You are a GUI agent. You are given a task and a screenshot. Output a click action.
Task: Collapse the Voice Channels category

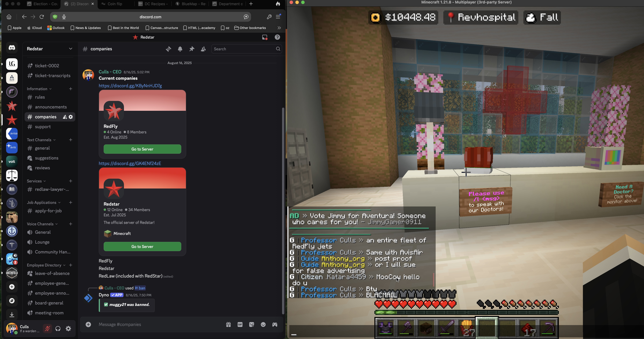(x=42, y=224)
